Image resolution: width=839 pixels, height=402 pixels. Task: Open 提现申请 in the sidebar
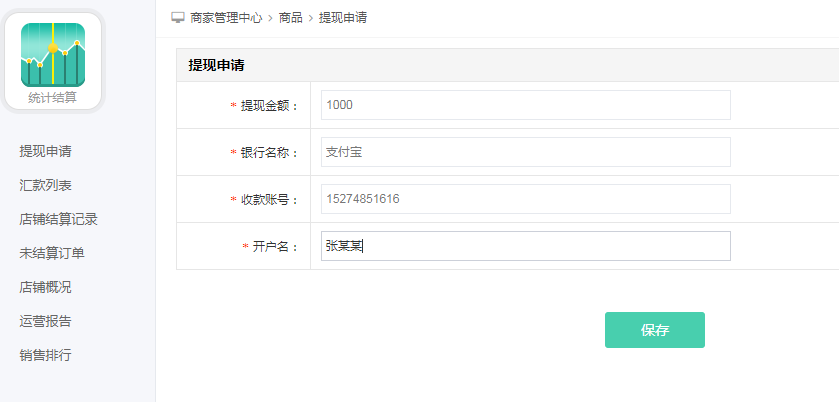tap(45, 151)
